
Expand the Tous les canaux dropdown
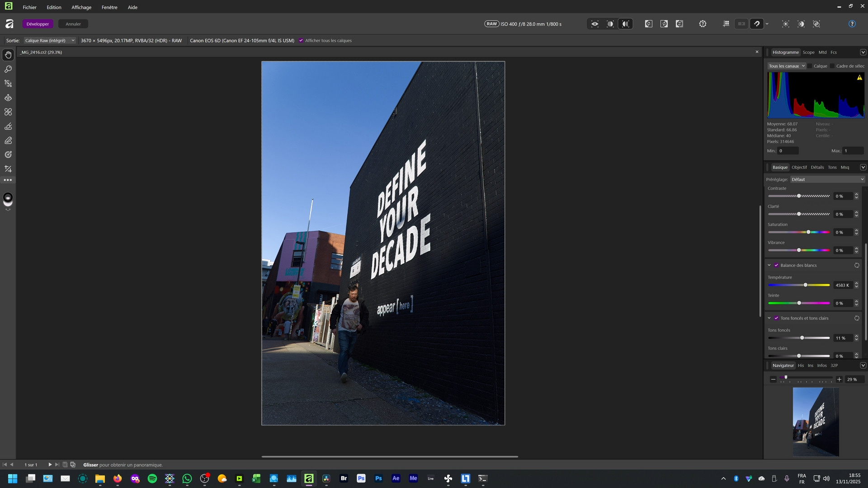[787, 66]
